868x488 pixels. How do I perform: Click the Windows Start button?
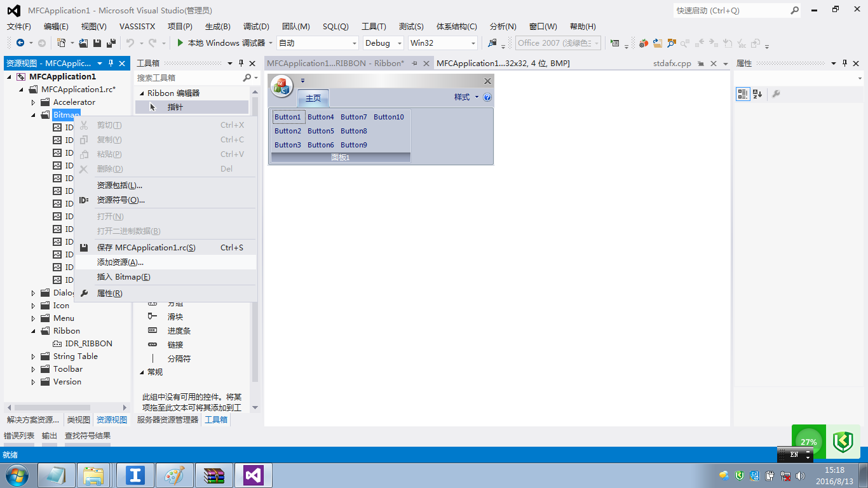click(x=17, y=475)
